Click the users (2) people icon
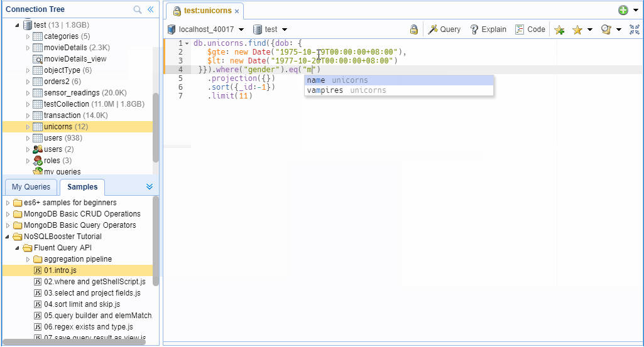Screen dimensions: 644x347 37,149
